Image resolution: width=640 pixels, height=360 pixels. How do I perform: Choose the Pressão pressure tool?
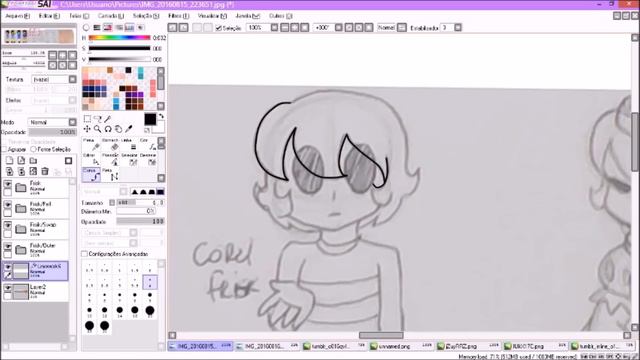(110, 160)
